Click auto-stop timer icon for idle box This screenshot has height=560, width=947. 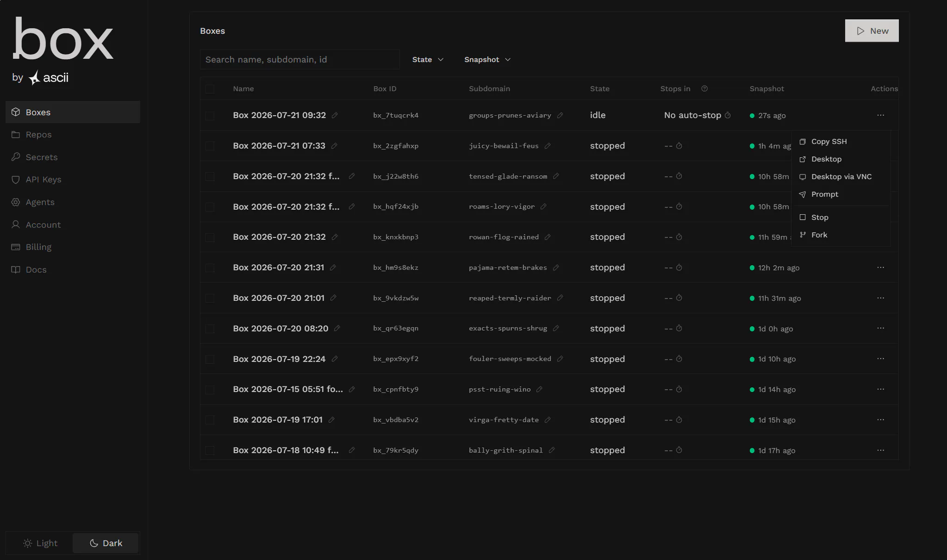point(728,115)
